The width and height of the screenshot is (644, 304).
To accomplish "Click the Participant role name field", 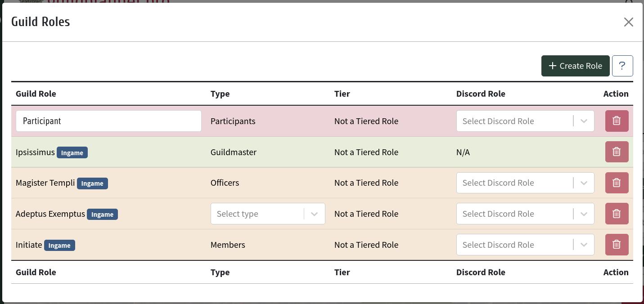I will click(108, 121).
